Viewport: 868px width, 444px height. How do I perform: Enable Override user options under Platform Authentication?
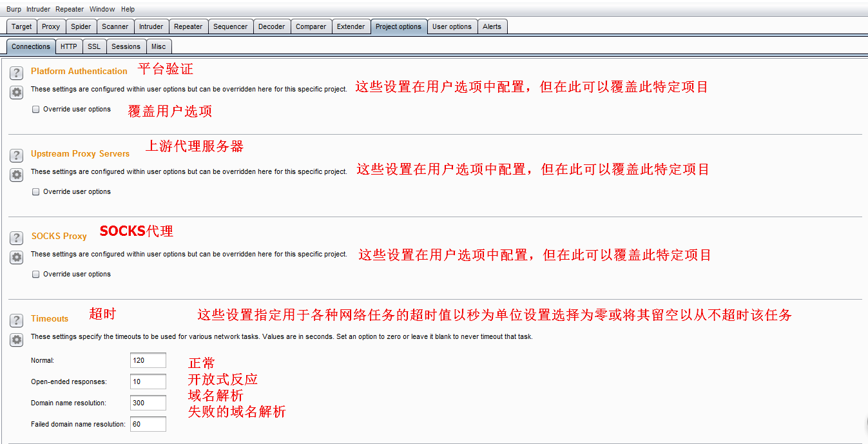(36, 110)
